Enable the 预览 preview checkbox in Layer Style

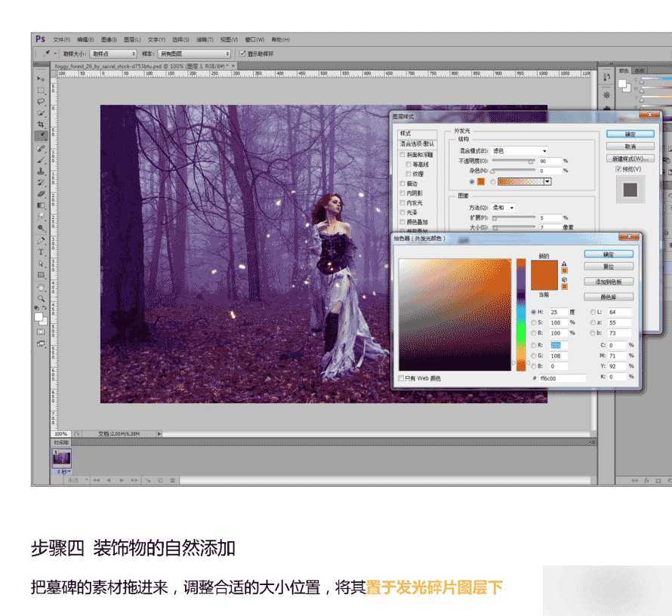coord(618,170)
